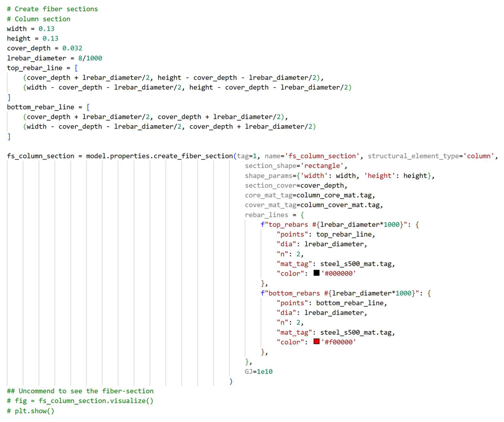Click the final closing parenthesis of create_fiber_section

[x=231, y=381]
